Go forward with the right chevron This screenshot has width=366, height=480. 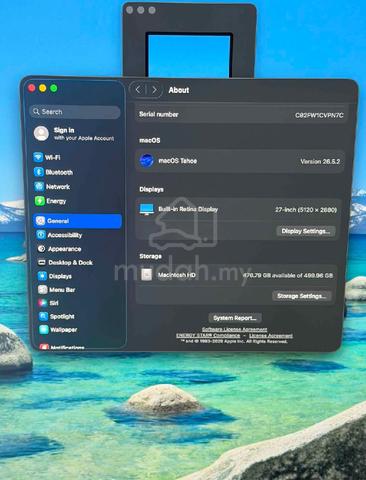154,90
